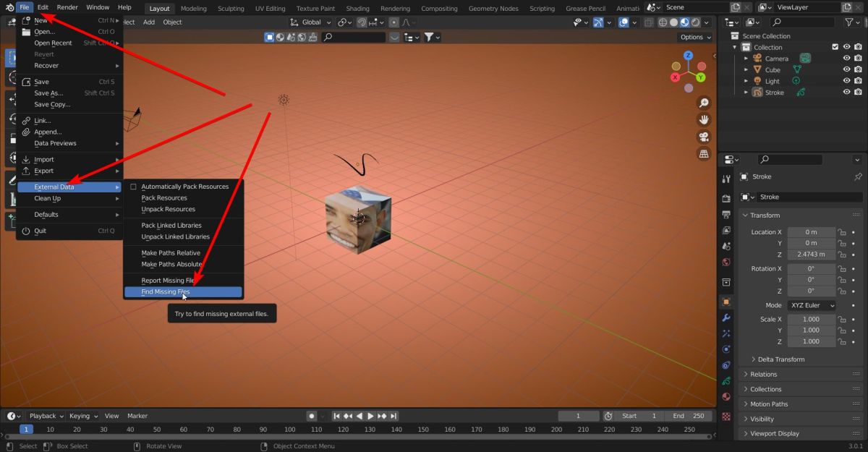Open the Material properties tab icon
The height and width of the screenshot is (452, 868).
(x=726, y=397)
